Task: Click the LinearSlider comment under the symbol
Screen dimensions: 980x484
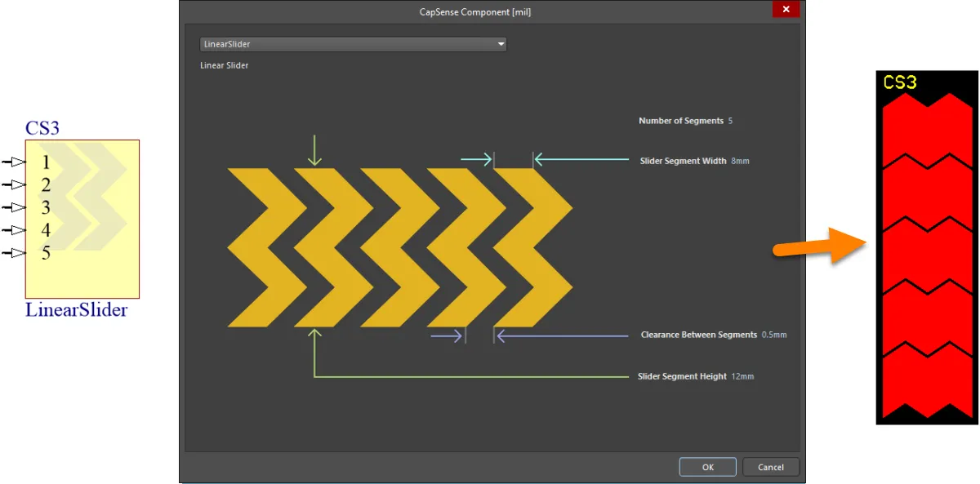Action: 76,310
